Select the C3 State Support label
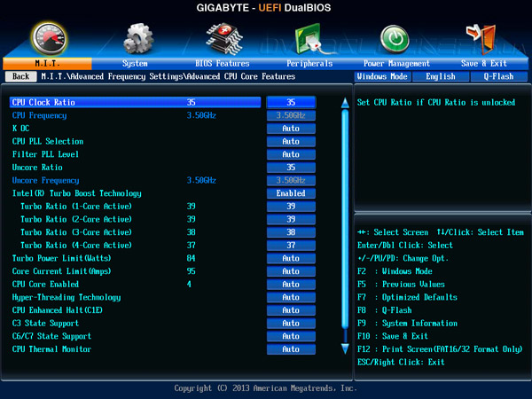 (45, 324)
